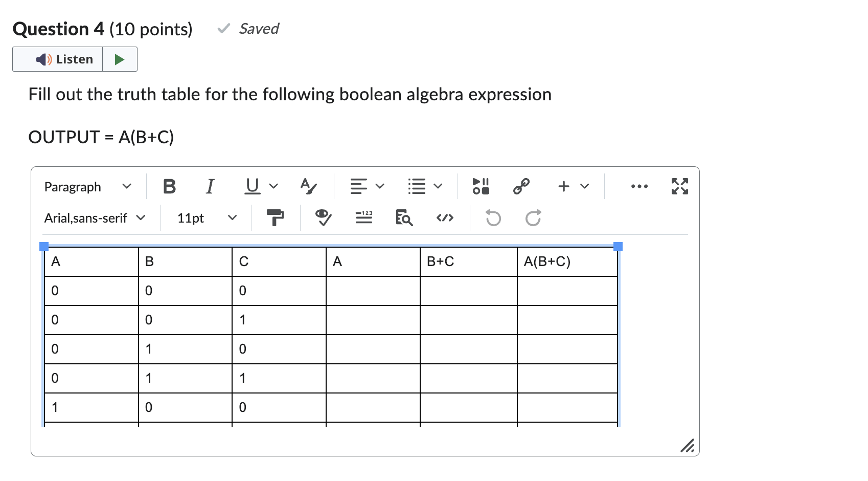Viewport: 868px width, 481px height.
Task: Toggle fullscreen editing mode
Action: pos(680,186)
